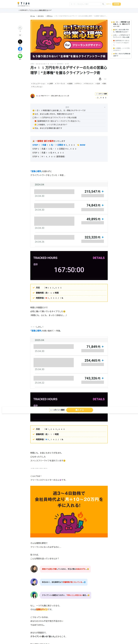Share the article on Facebook
Screen dimensions: 138x644
(x=20, y=49)
